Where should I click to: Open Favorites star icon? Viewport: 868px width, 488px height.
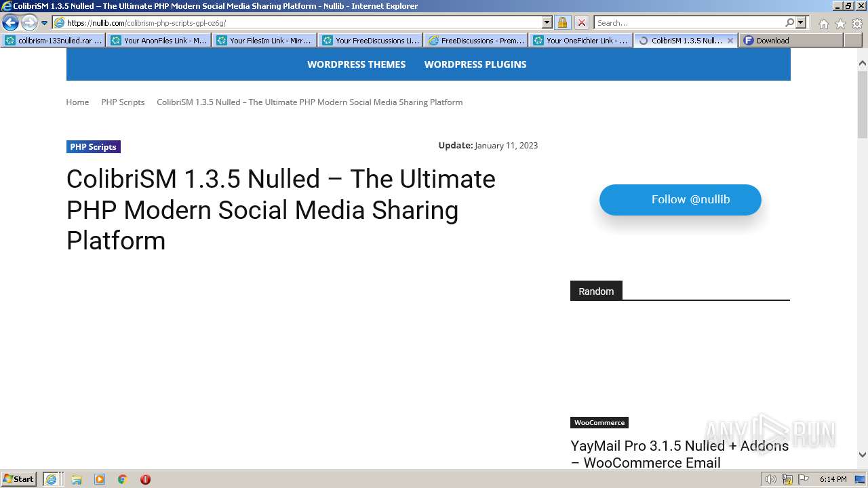click(840, 24)
